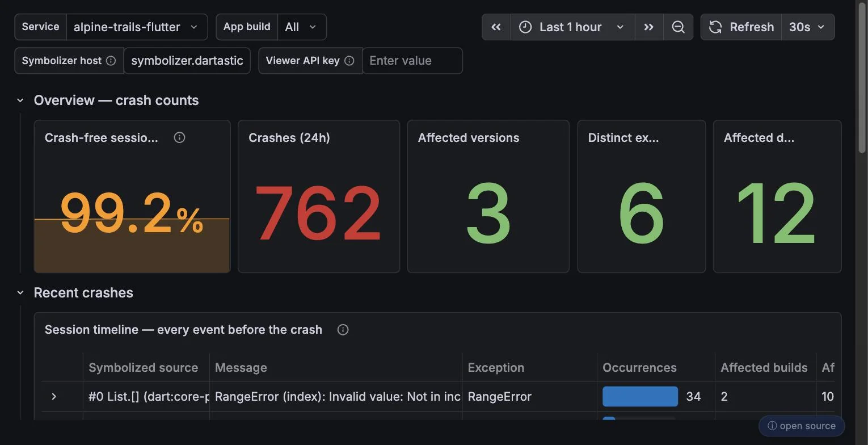Click the Crash-free sessions panel title
Image resolution: width=868 pixels, height=445 pixels.
coord(102,138)
